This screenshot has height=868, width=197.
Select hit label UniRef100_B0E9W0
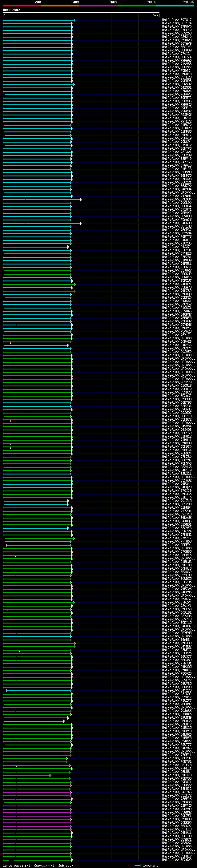point(177,200)
